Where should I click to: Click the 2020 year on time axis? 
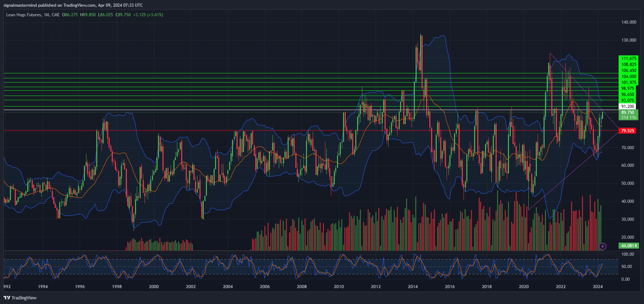click(524, 287)
